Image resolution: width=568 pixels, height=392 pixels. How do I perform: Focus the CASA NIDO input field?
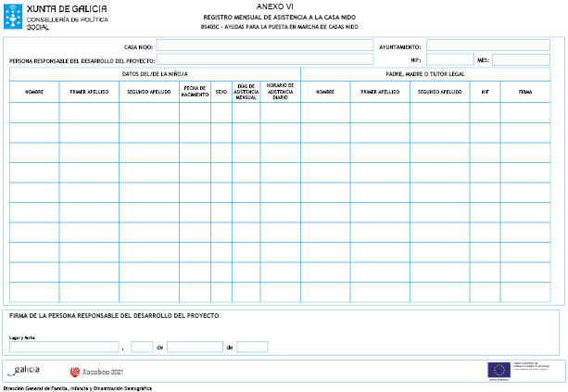(x=264, y=45)
